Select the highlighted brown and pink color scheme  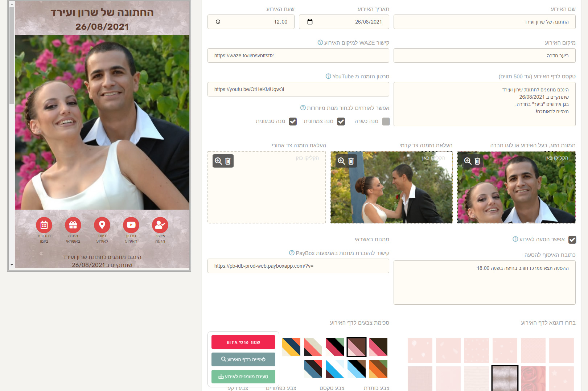(x=357, y=347)
